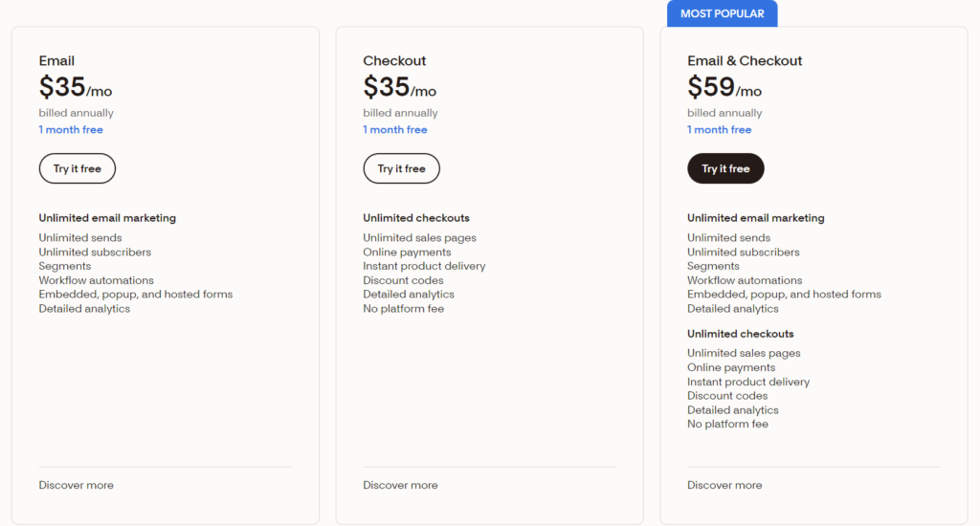The width and height of the screenshot is (980, 526).
Task: Click Unlimited checkouts heading in Checkout plan
Action: (x=416, y=218)
